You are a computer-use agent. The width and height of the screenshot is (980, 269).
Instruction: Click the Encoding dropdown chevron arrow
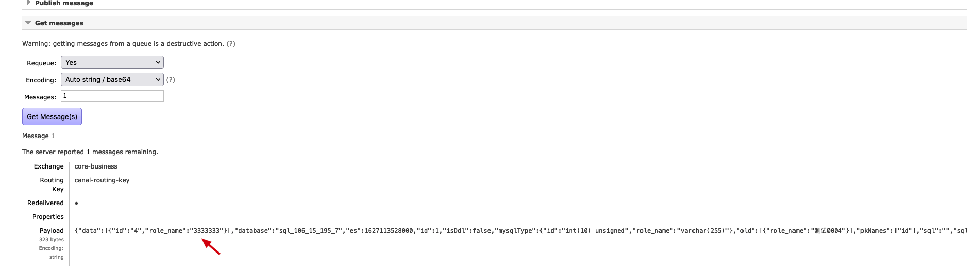(x=158, y=79)
